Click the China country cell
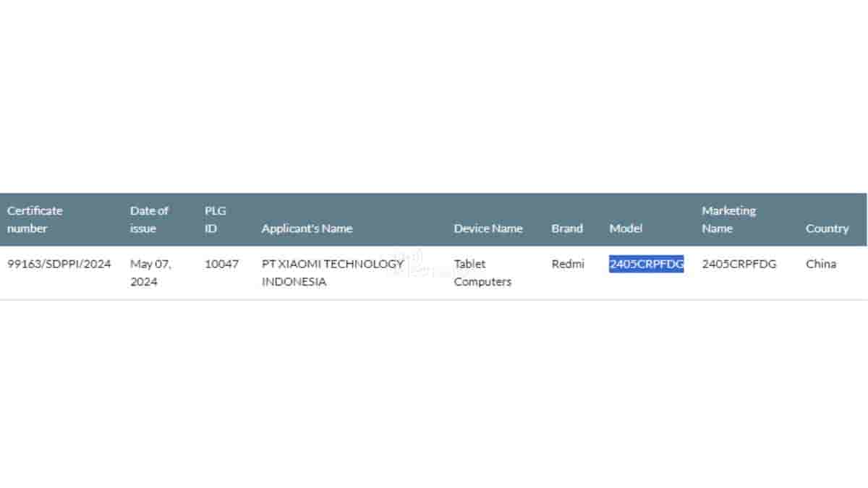The width and height of the screenshot is (868, 488). tap(821, 264)
